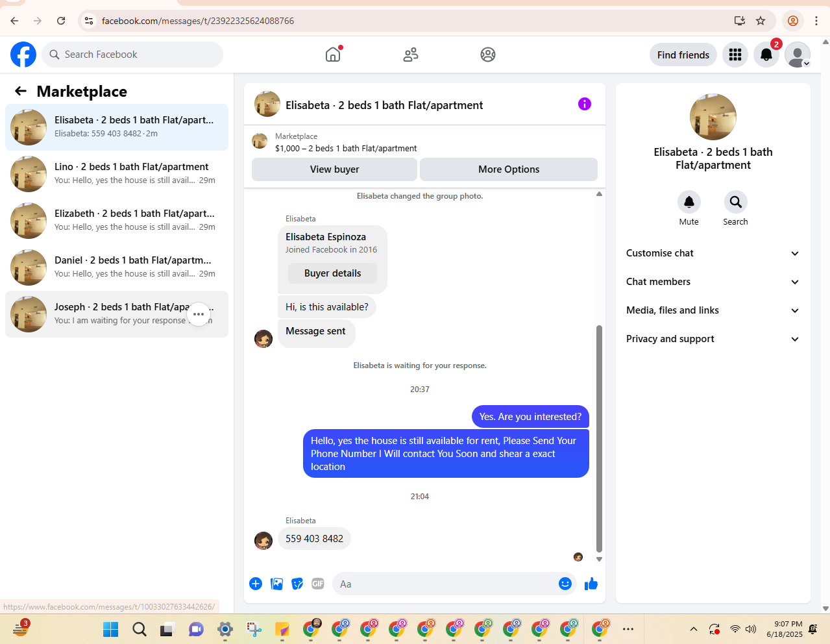Open the Groups icon in top navigation
Viewport: 830px width, 644px height.
pyautogui.click(x=488, y=55)
